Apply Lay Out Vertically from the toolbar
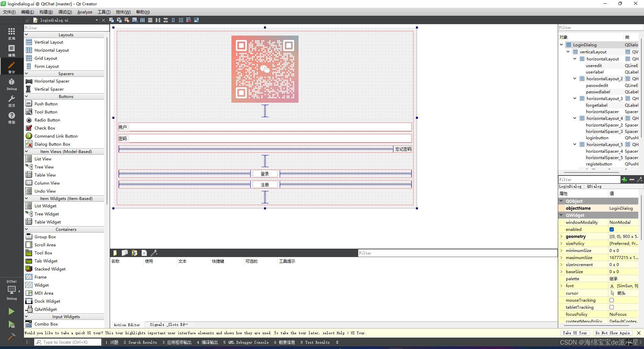644x349 pixels. tap(150, 20)
